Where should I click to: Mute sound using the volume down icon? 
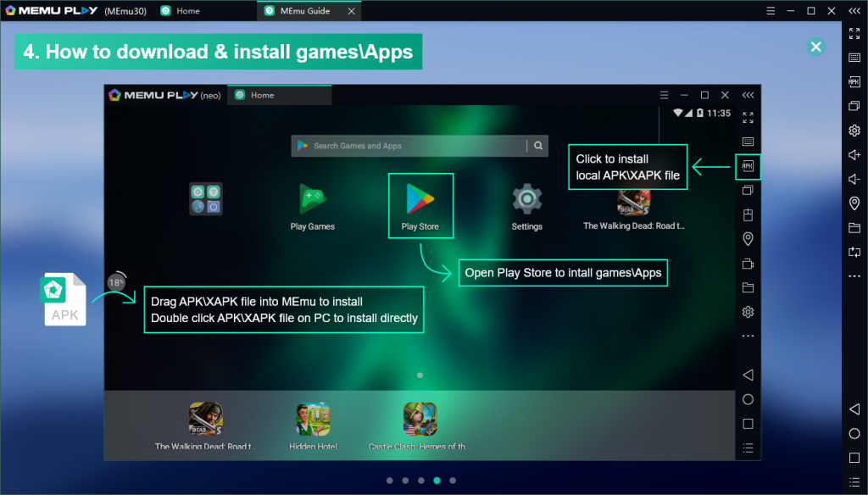pos(854,179)
